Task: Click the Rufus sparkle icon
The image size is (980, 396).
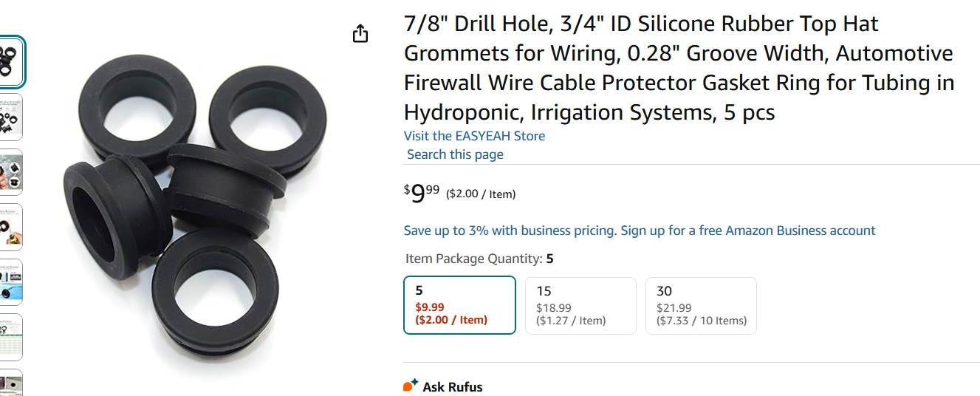Action: click(411, 386)
